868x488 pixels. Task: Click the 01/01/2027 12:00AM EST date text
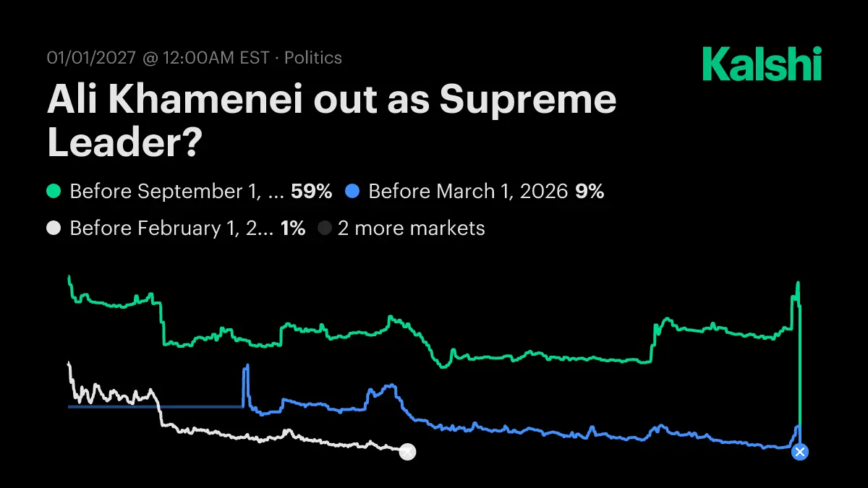pos(158,58)
